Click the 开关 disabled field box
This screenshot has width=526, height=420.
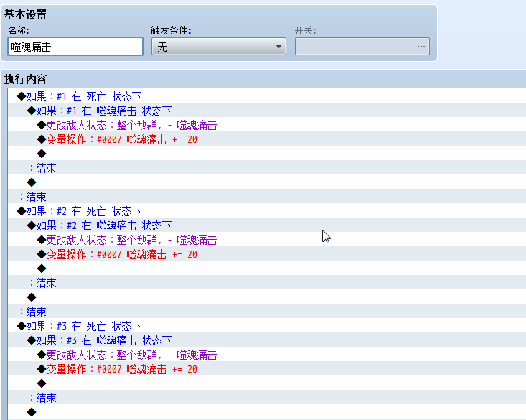(362, 47)
